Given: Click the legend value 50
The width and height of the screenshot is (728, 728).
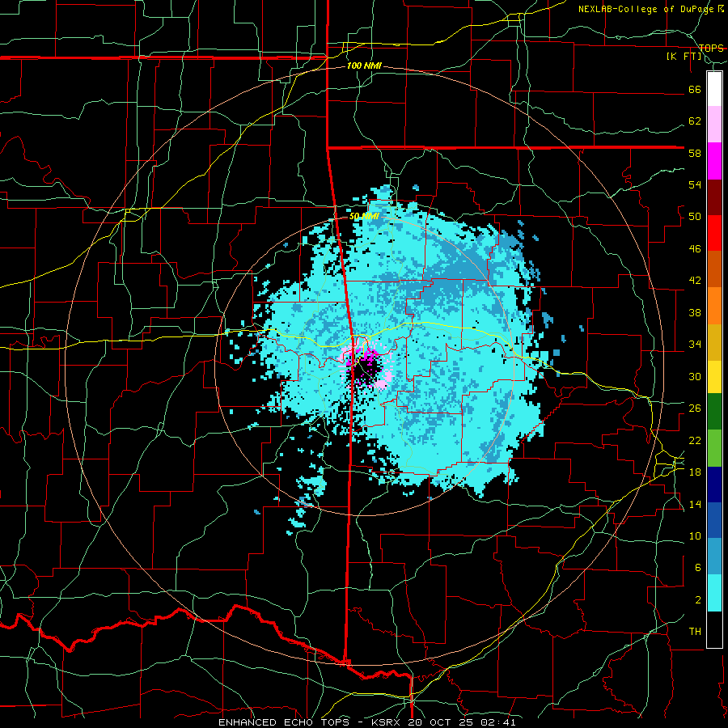Looking at the screenshot, I should 695,217.
